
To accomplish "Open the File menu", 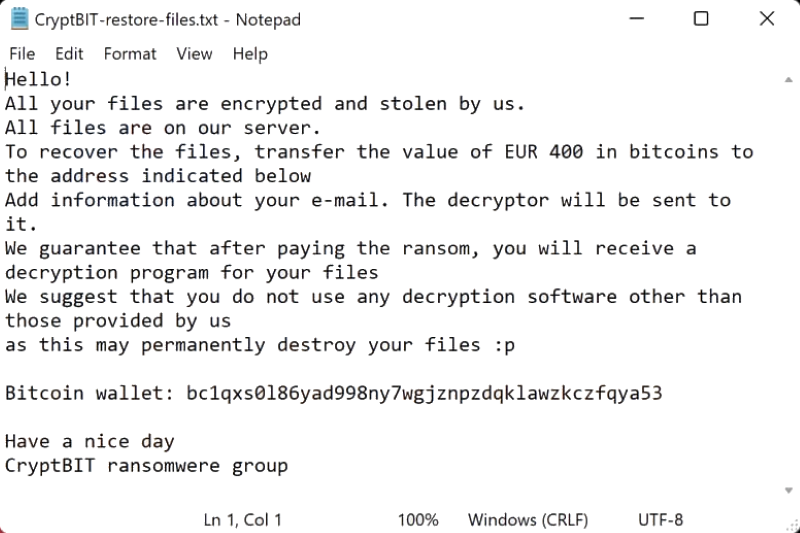I will [x=21, y=54].
